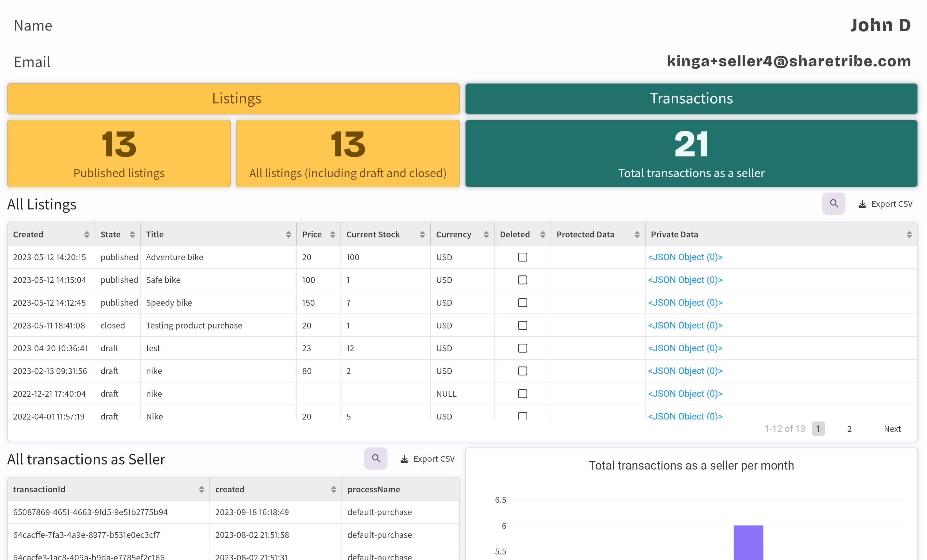Click the stock value 100 for Adventure bike
The image size is (927, 560).
click(x=353, y=257)
